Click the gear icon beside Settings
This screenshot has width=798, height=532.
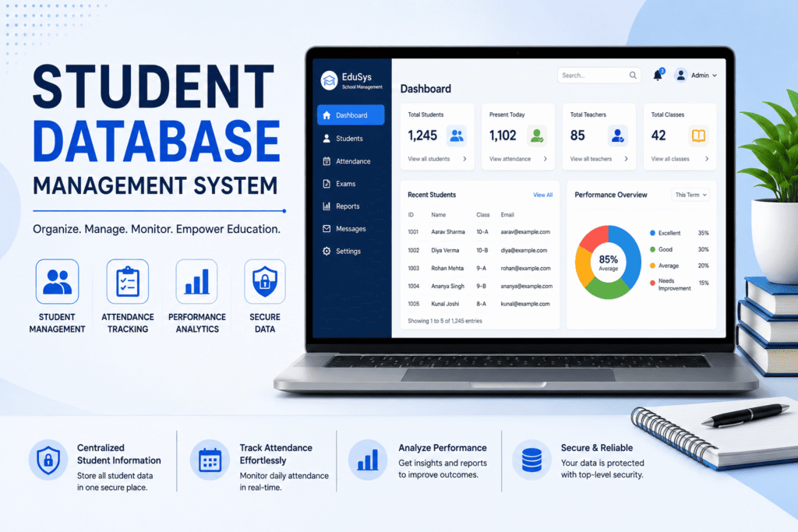click(327, 252)
